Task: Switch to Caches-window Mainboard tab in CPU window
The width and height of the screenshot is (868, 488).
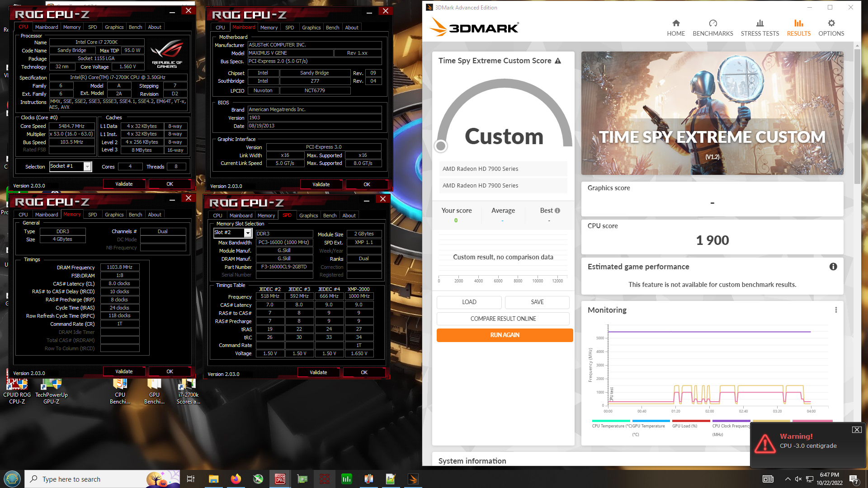Action: point(47,27)
